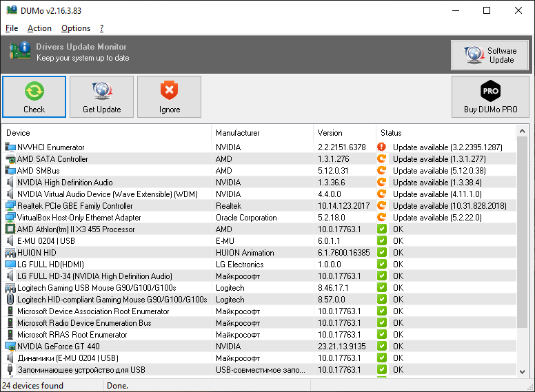Click the green OK icon for HUION HID

point(382,252)
